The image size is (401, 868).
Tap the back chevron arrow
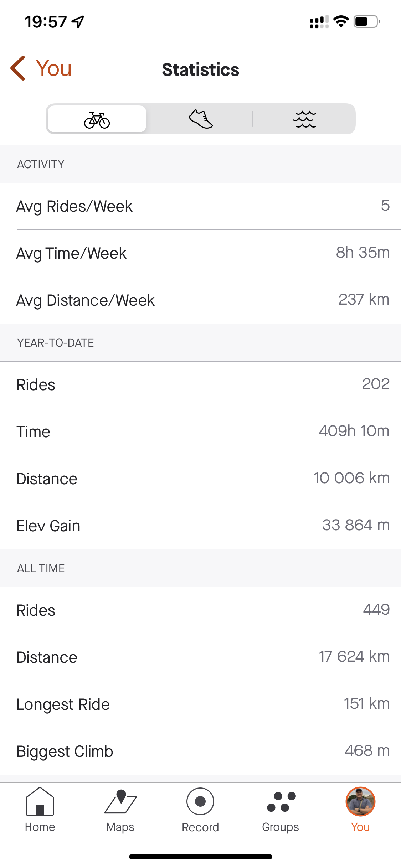point(18,68)
